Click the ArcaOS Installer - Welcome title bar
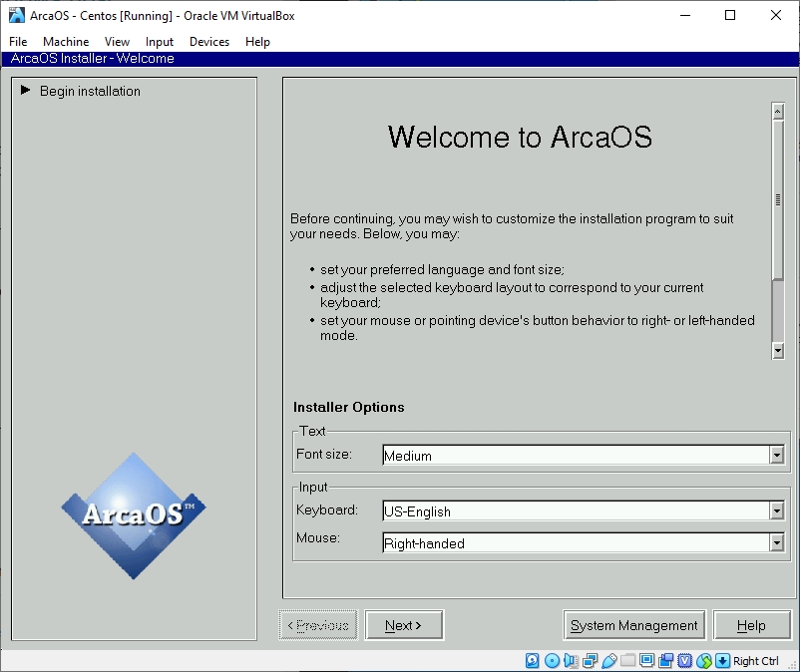800x672 pixels. tap(400, 59)
